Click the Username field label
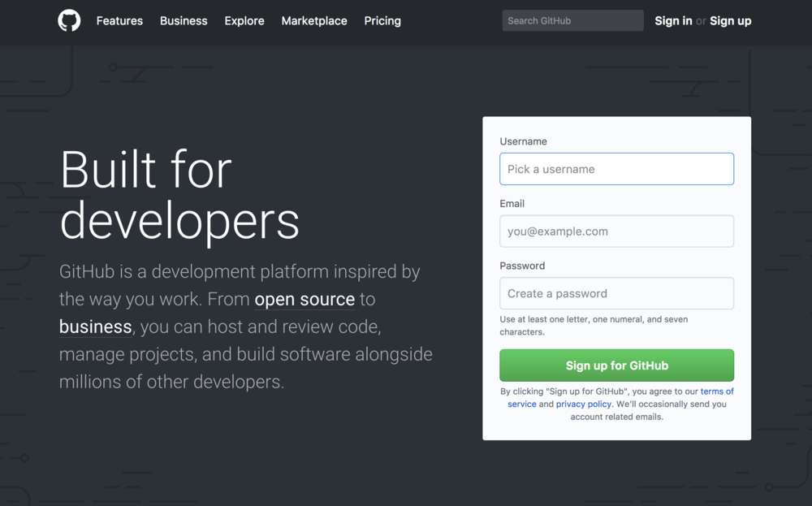Image resolution: width=812 pixels, height=506 pixels. pyautogui.click(x=523, y=141)
